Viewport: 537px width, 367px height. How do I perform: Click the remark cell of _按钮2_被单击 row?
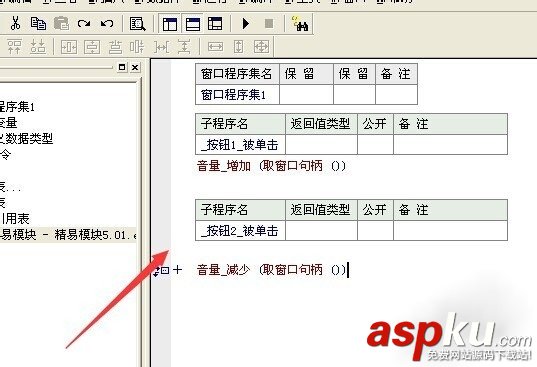tap(450, 230)
